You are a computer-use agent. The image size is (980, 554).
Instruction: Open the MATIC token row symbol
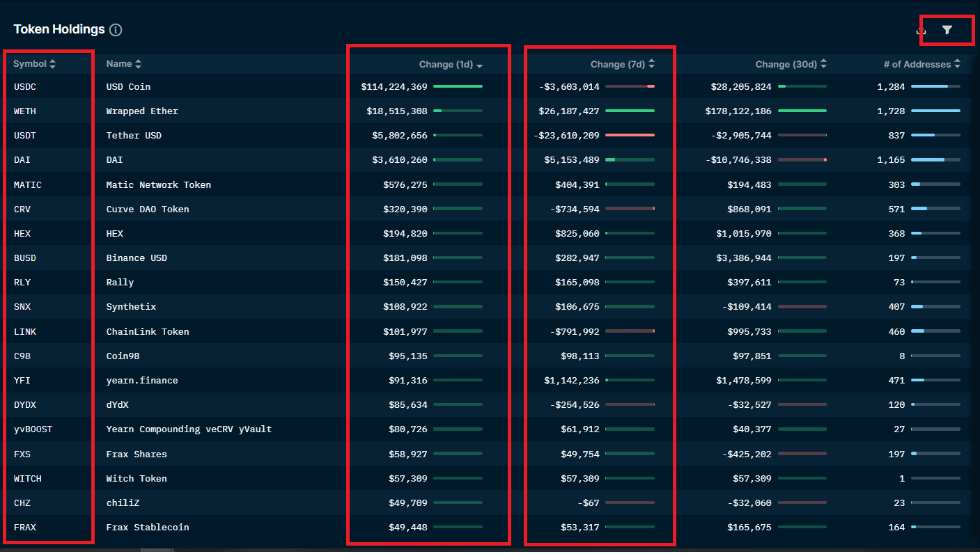pos(28,185)
